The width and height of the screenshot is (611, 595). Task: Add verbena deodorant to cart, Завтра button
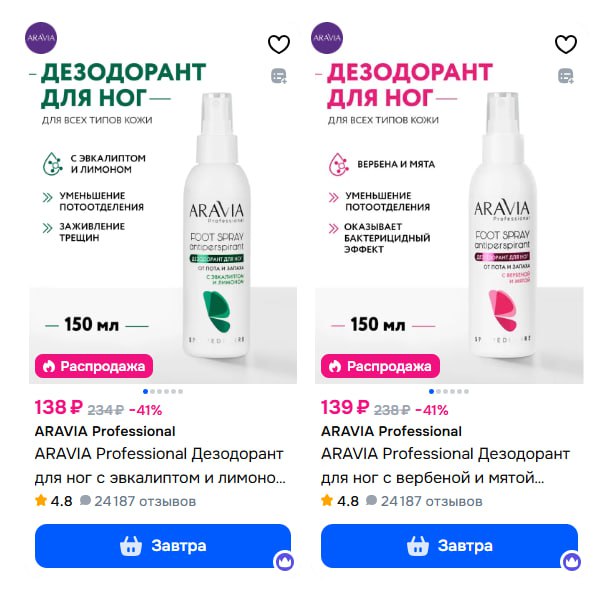pyautogui.click(x=449, y=546)
